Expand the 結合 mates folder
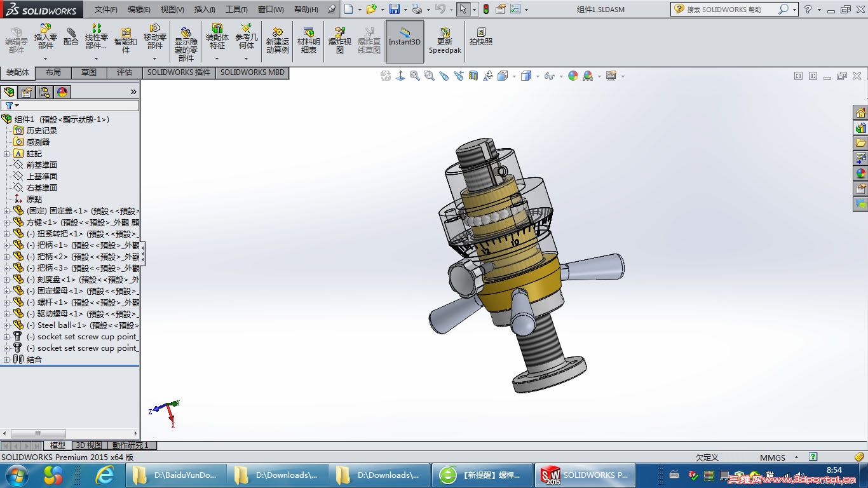Image resolution: width=868 pixels, height=488 pixels. pyautogui.click(x=6, y=360)
